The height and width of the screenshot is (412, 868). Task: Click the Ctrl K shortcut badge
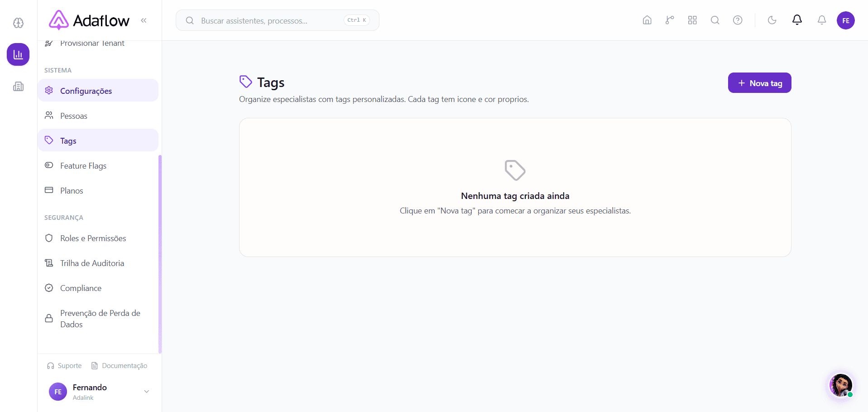[357, 20]
